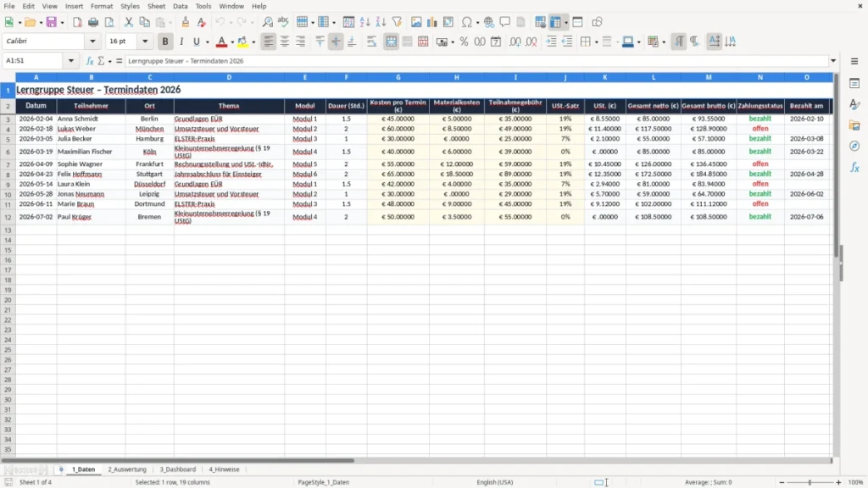This screenshot has width=868, height=488.
Task: Open the Tools menu
Action: [203, 6]
